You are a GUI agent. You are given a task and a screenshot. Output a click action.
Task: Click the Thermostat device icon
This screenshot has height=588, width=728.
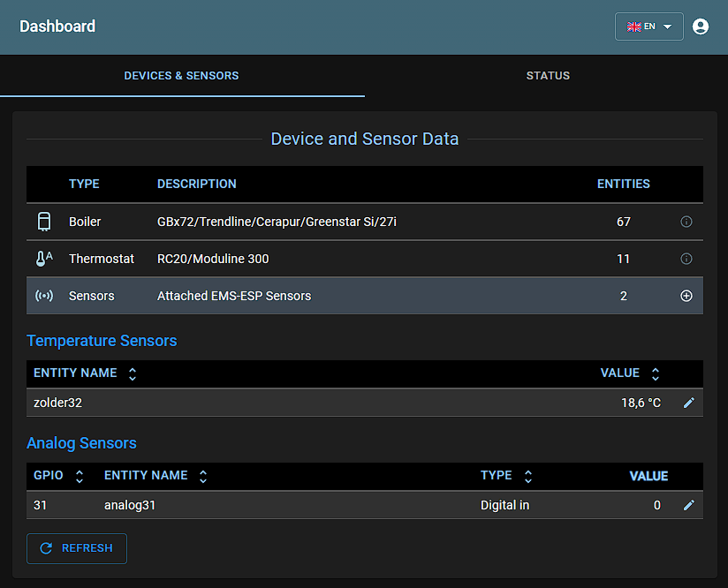(x=44, y=259)
